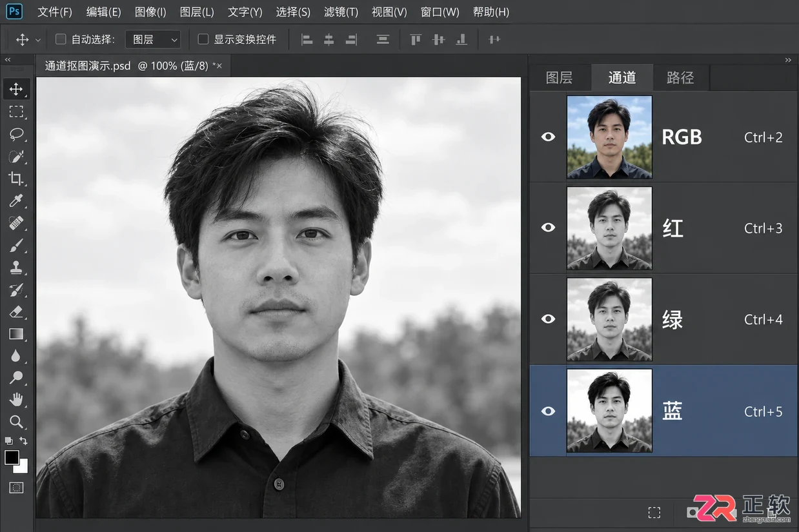Open the 图层(L) menu

pos(197,12)
